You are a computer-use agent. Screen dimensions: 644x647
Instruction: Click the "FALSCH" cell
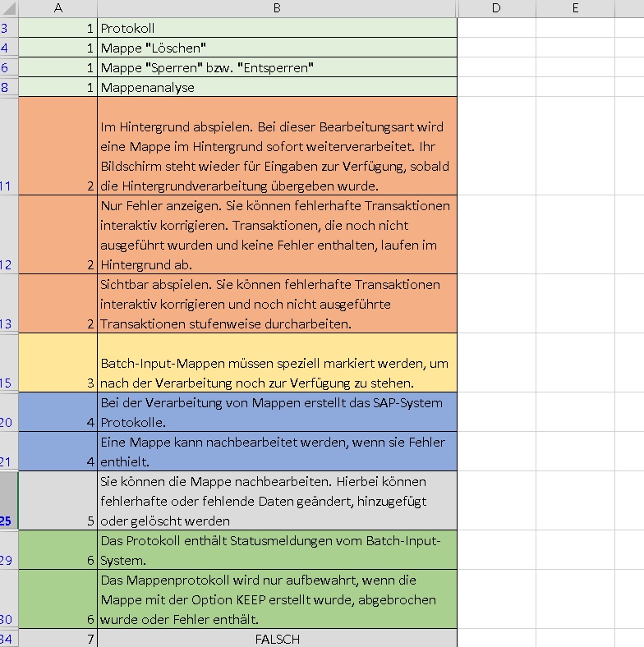pyautogui.click(x=278, y=638)
